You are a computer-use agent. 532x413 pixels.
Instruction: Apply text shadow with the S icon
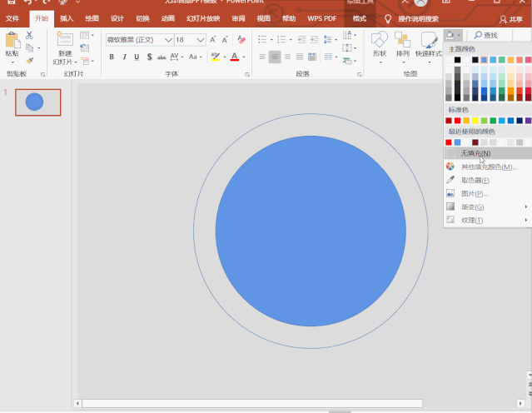148,57
